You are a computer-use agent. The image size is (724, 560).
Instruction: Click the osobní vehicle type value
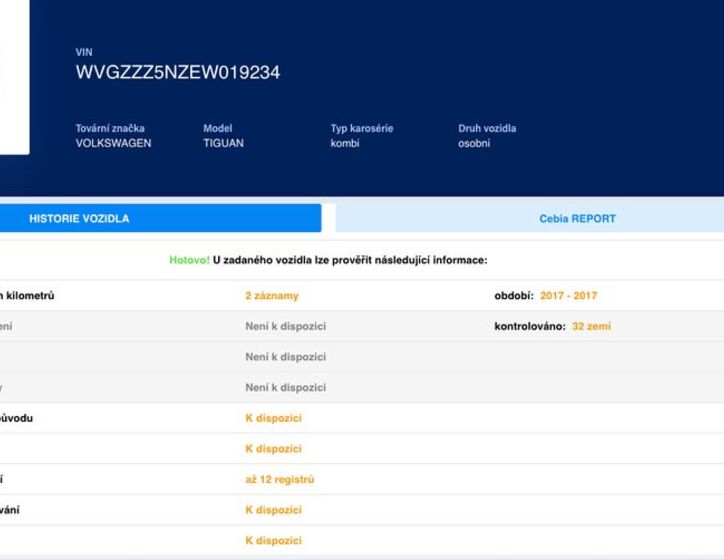474,143
